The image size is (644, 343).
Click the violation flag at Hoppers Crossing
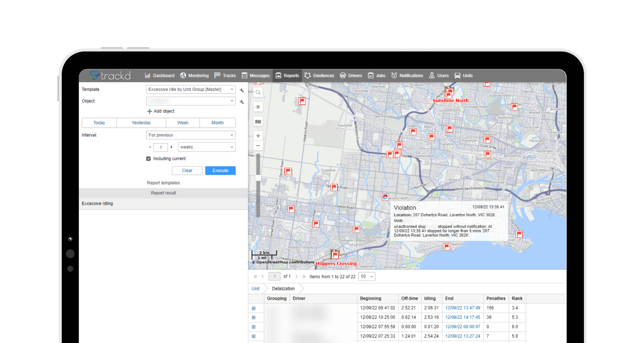pyautogui.click(x=335, y=255)
